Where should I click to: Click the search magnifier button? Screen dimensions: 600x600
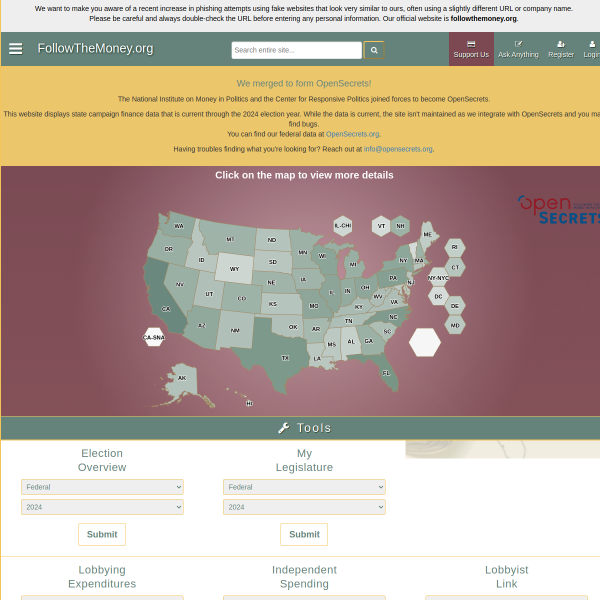pos(374,50)
